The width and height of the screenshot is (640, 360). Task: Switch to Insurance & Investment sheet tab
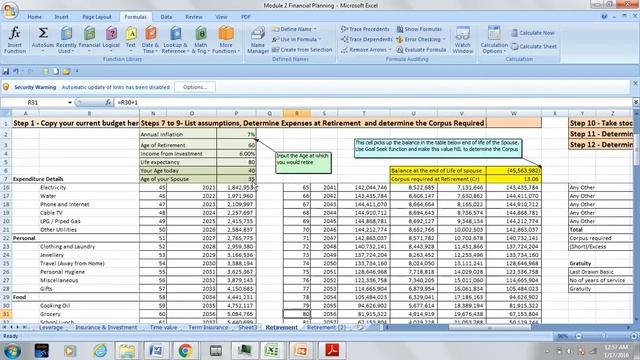tap(106, 327)
